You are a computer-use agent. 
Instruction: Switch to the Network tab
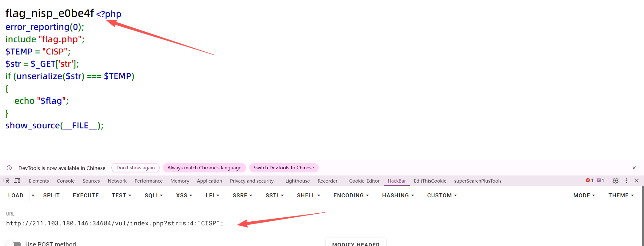click(x=117, y=181)
